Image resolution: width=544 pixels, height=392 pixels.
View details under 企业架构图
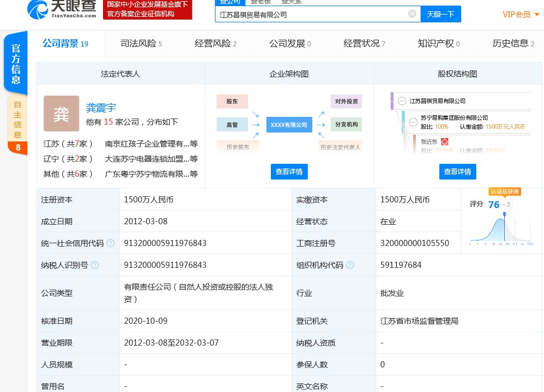coord(289,172)
